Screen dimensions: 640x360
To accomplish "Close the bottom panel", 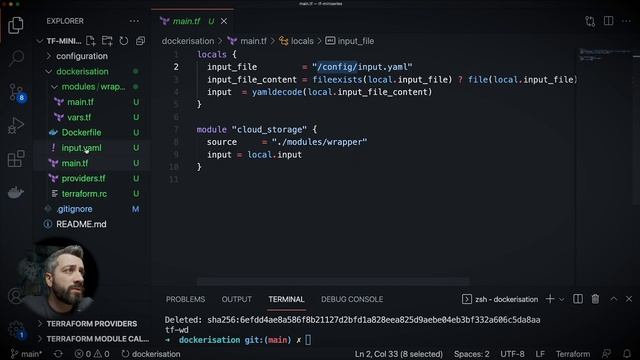I will point(629,299).
